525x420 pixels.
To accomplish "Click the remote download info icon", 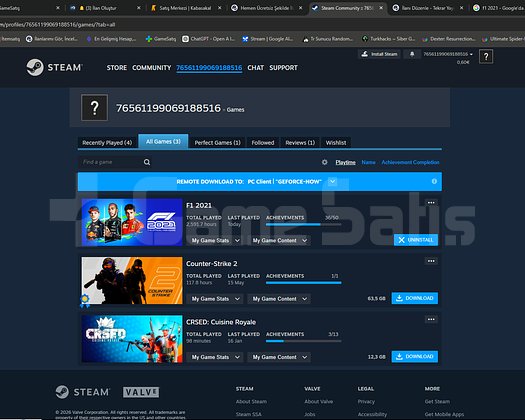I will pos(434,181).
